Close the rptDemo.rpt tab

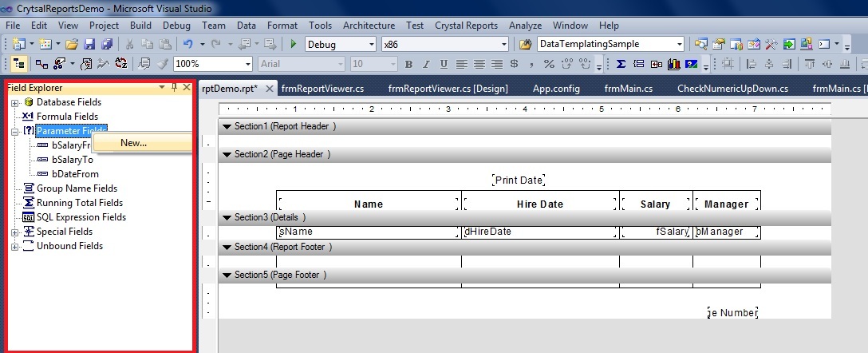click(269, 89)
